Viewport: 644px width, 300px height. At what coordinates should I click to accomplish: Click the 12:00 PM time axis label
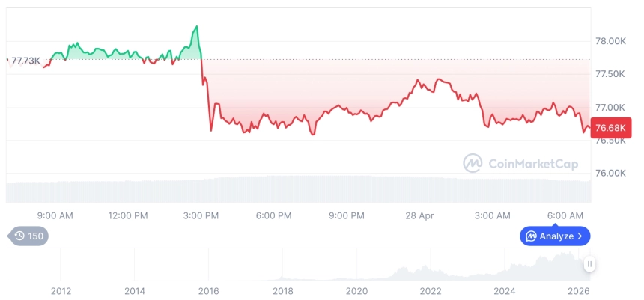click(128, 215)
